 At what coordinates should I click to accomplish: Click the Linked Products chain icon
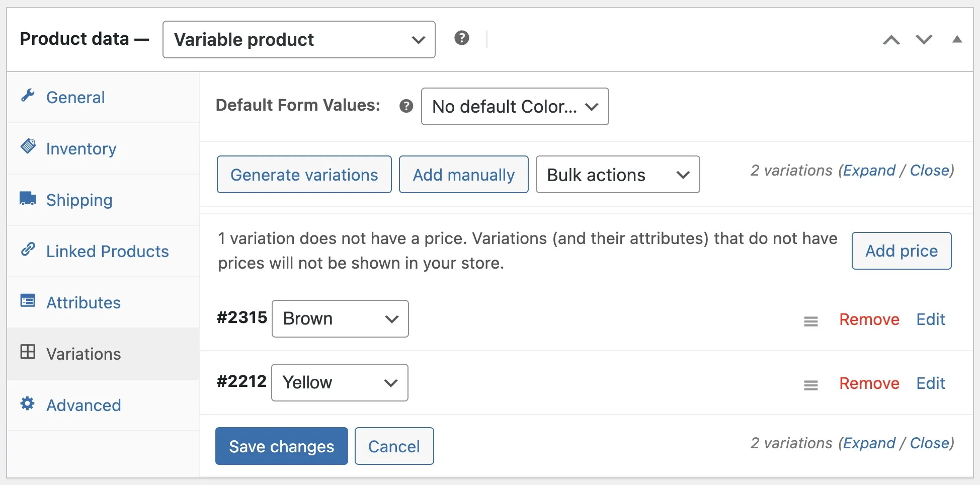[x=28, y=249]
